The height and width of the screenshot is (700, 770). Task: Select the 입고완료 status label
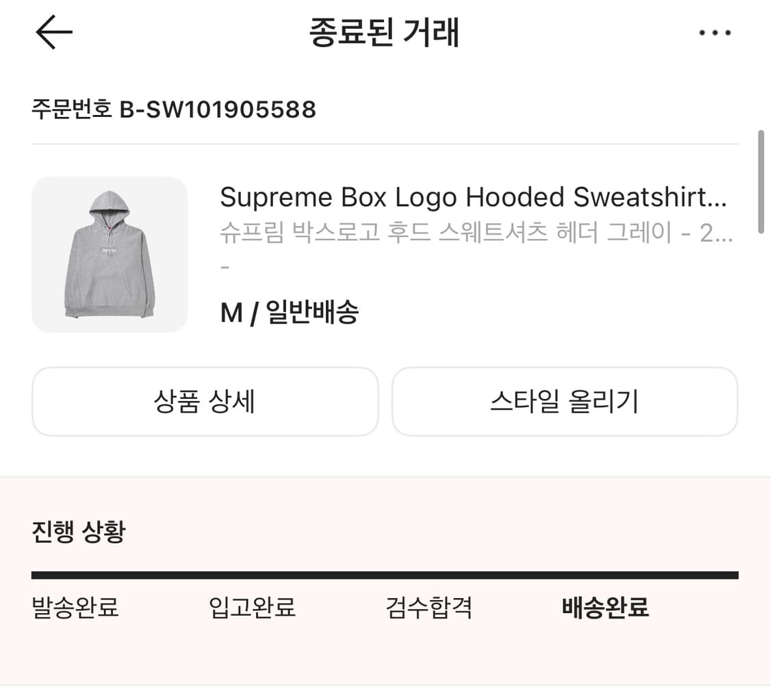(251, 608)
